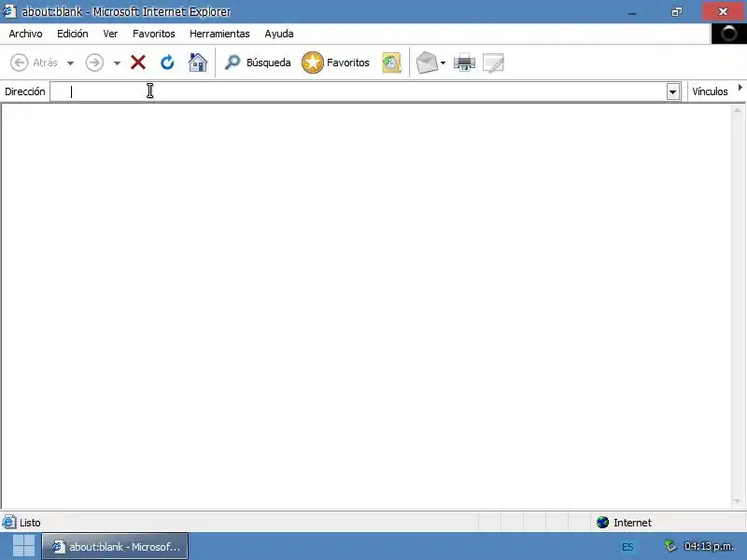The height and width of the screenshot is (560, 747).
Task: Refresh the page with the blue arrow icon
Action: point(167,63)
